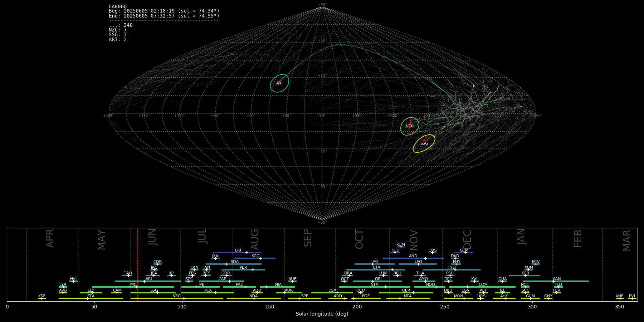Screen dimensions: 644x322
Task: Select the SDA shower label in timeline
Action: tap(235, 262)
